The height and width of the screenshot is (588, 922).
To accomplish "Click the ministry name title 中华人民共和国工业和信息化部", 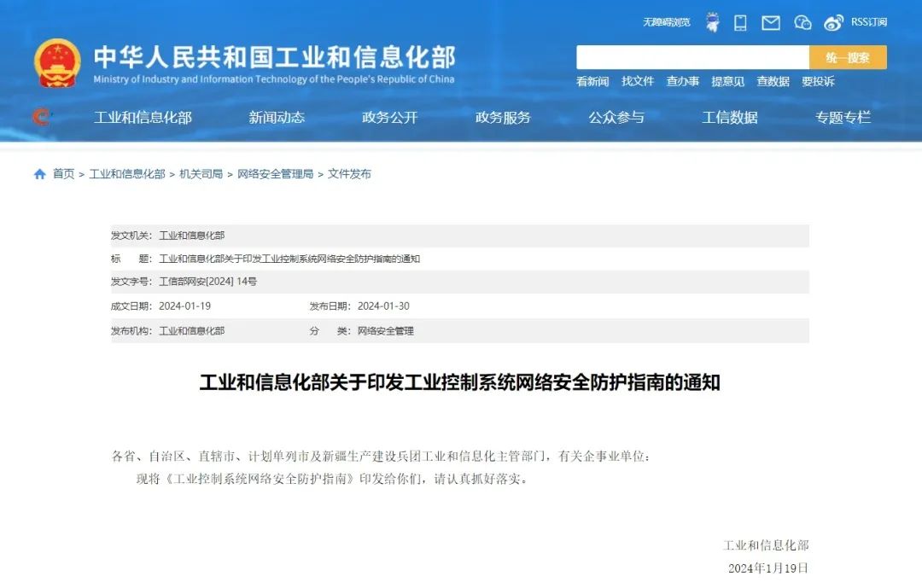I will [x=275, y=57].
